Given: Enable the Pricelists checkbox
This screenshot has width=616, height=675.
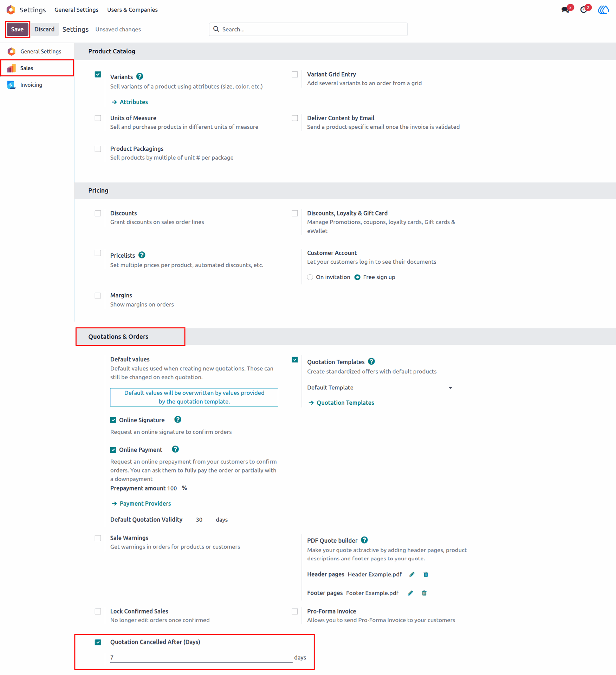Looking at the screenshot, I should pos(98,253).
